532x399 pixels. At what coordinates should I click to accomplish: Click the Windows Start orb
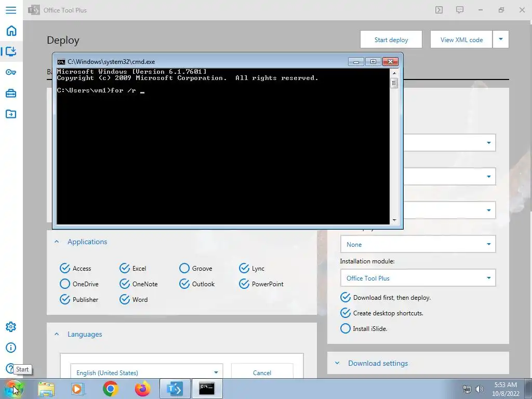[x=13, y=389]
